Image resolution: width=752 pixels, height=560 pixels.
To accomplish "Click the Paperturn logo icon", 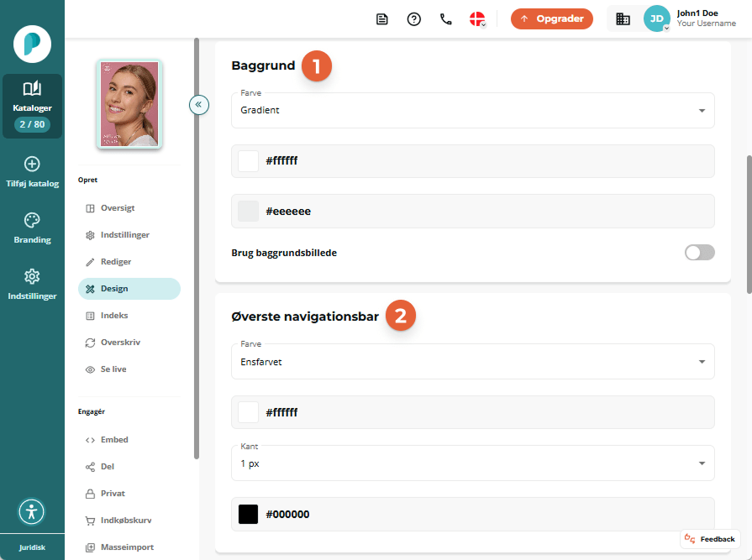I will tap(32, 44).
